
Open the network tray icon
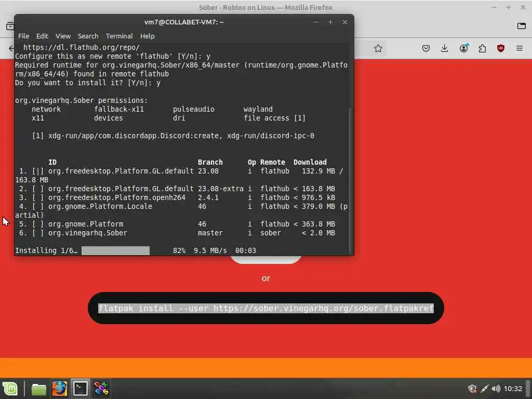485,389
